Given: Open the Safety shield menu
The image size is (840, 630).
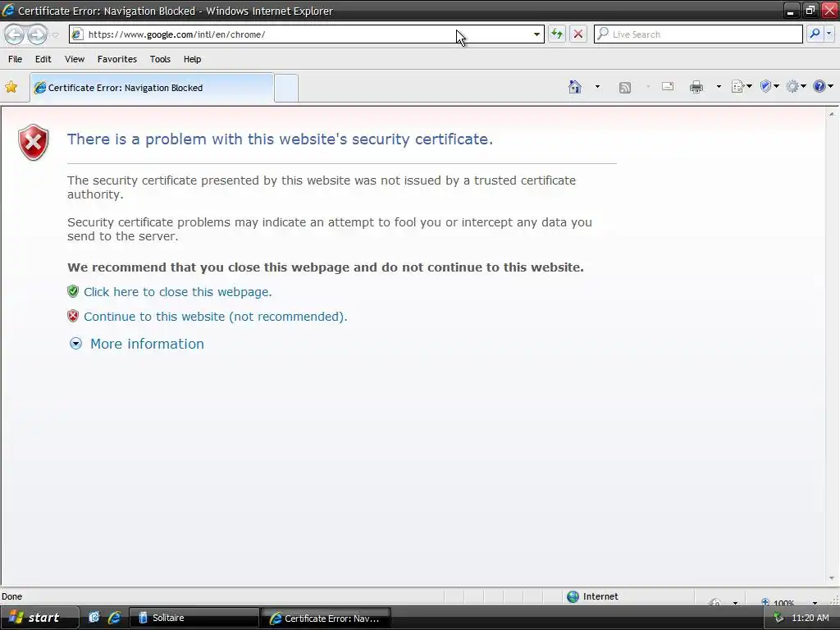Looking at the screenshot, I should 769,86.
